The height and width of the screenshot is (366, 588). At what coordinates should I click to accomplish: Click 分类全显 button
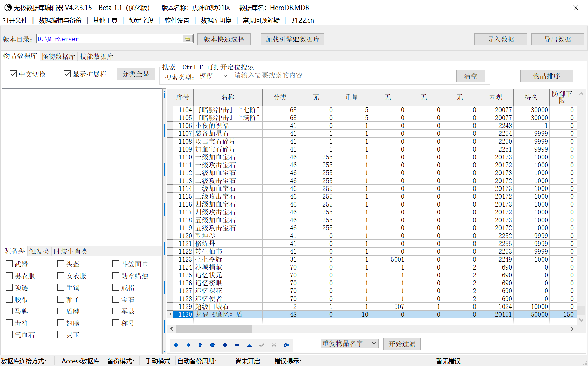click(x=136, y=74)
